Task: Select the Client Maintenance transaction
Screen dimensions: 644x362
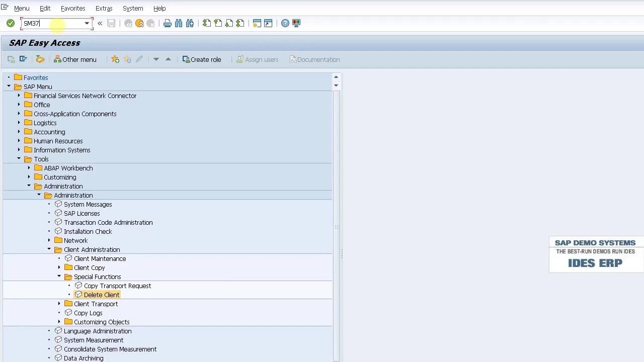Action: [100, 258]
